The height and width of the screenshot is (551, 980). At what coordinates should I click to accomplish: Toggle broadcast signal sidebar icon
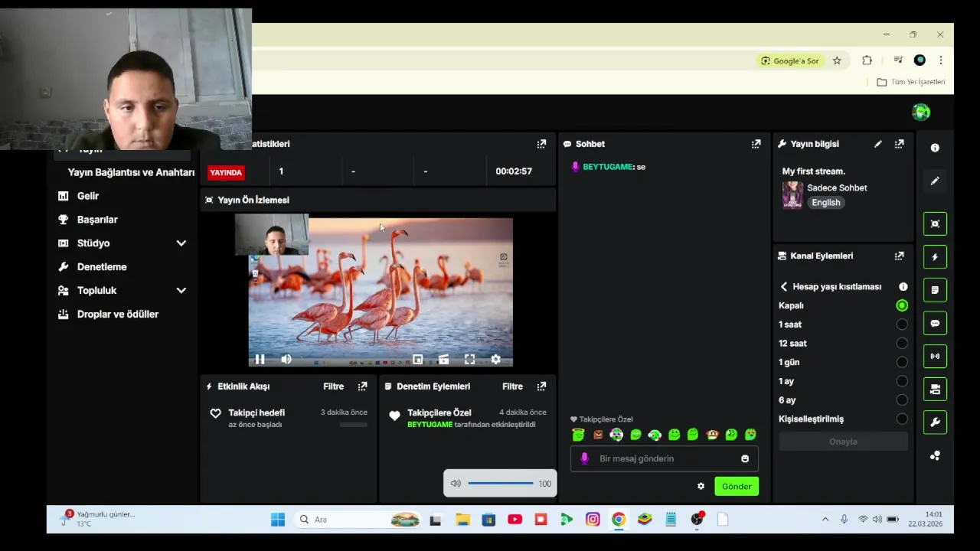935,356
